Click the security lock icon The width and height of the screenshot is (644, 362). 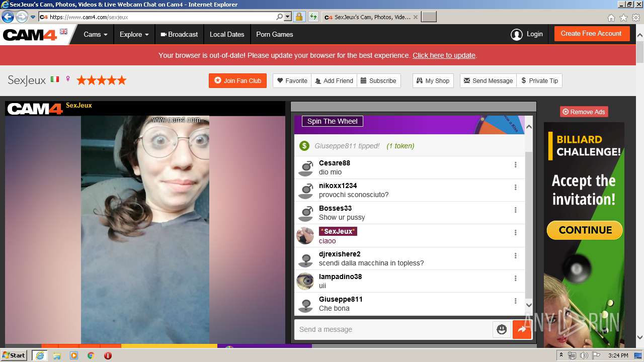pos(299,17)
